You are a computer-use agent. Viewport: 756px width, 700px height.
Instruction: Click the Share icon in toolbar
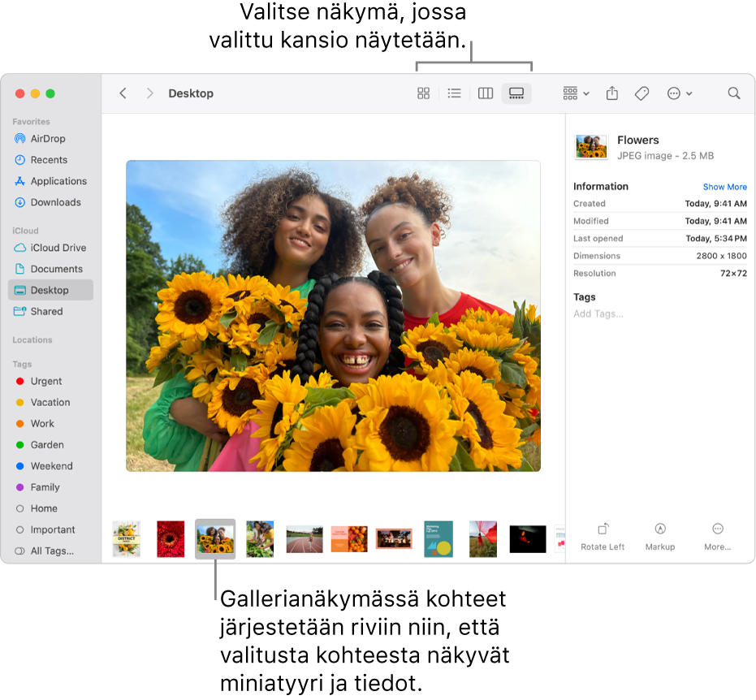point(612,93)
